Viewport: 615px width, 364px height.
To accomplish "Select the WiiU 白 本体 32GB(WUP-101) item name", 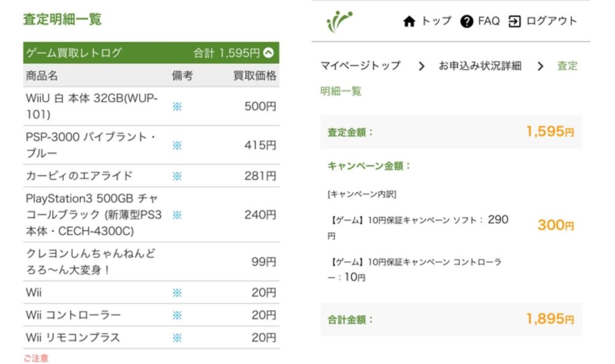I will (92, 106).
